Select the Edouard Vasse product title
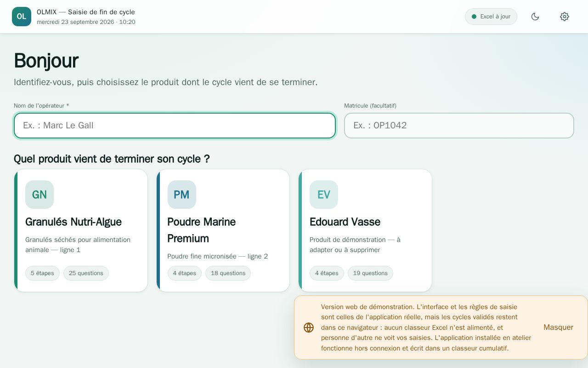588x368 pixels. tap(345, 222)
